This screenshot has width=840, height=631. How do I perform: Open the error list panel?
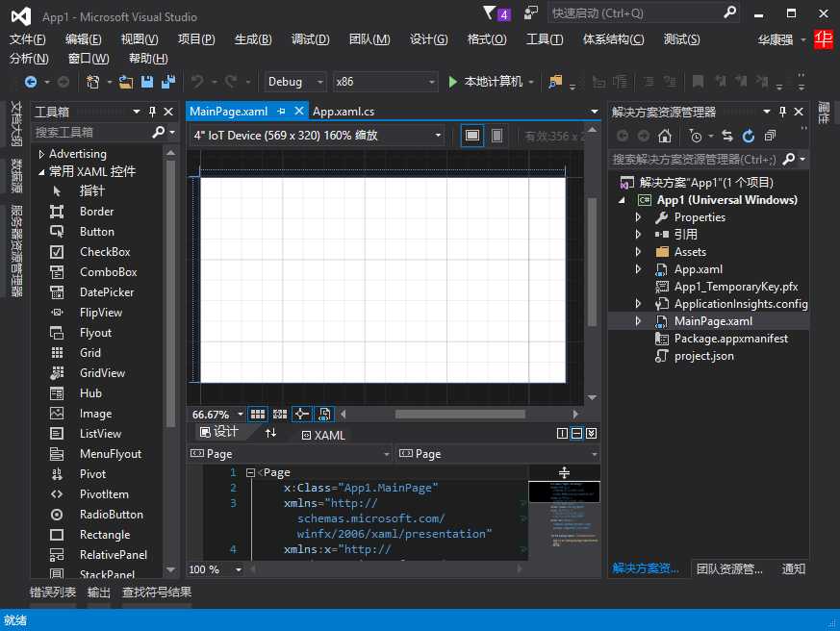pyautogui.click(x=53, y=593)
